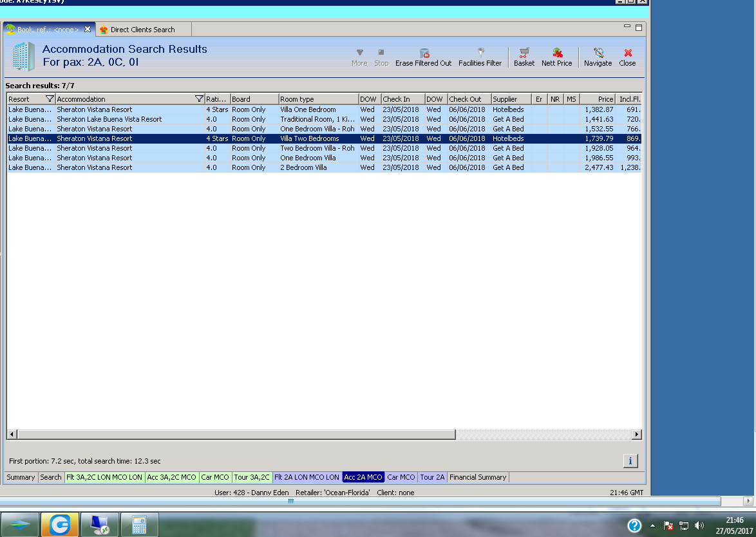Image resolution: width=756 pixels, height=537 pixels.
Task: Click price 2,477.43 cell
Action: tap(599, 167)
